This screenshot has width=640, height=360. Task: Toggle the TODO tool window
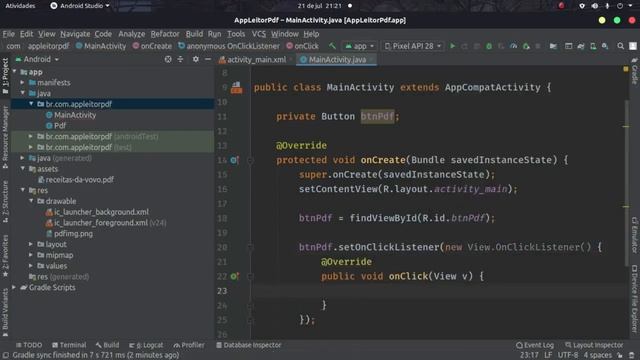(29, 345)
